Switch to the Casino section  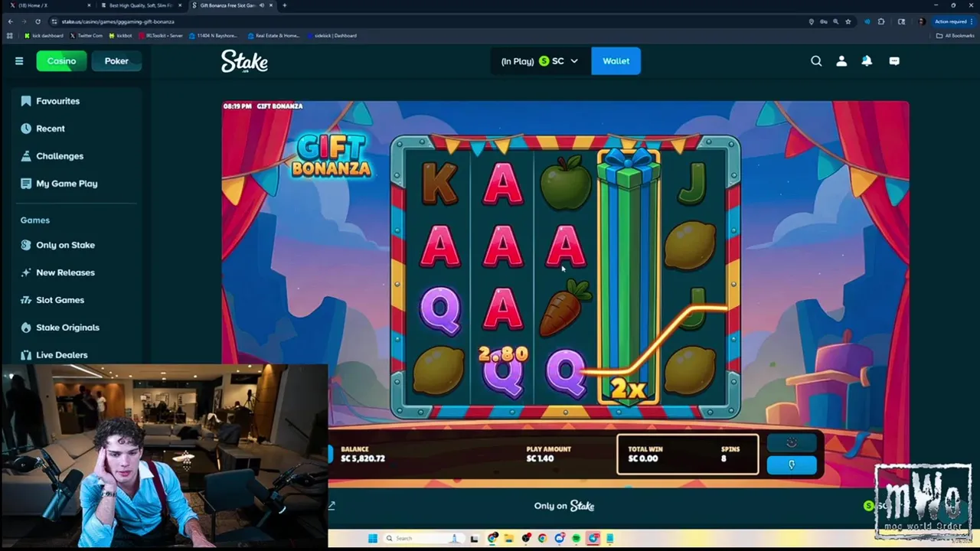click(61, 61)
